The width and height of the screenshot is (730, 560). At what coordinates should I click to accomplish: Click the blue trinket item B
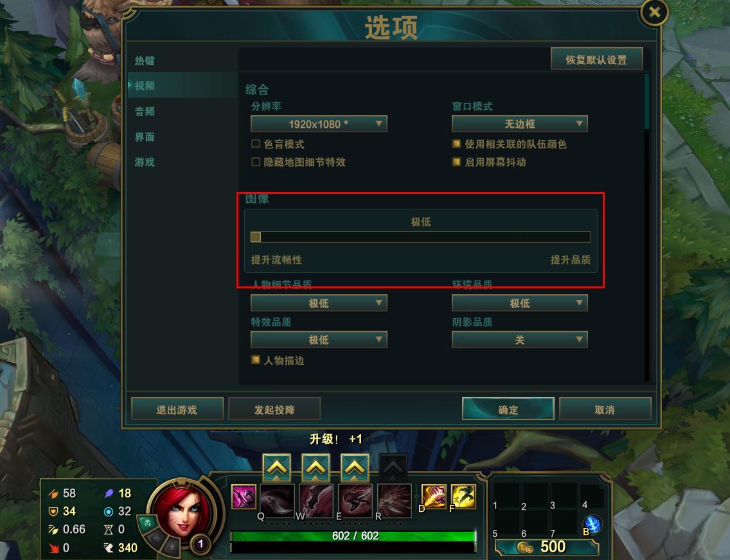click(592, 524)
